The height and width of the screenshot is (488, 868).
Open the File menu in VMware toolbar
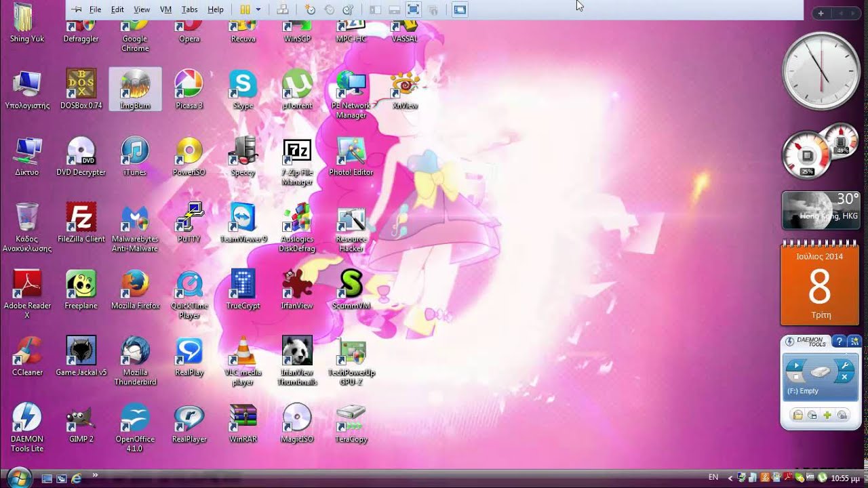(x=95, y=9)
